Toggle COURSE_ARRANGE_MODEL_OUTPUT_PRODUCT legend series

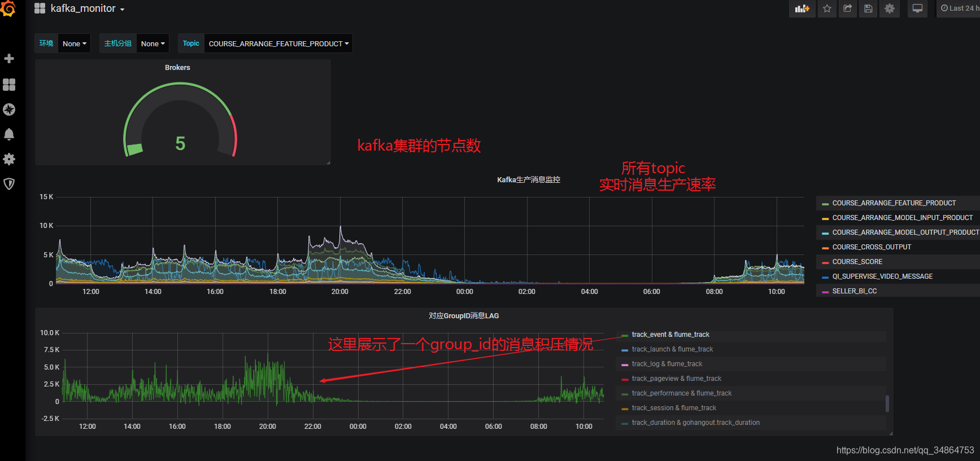tap(905, 232)
